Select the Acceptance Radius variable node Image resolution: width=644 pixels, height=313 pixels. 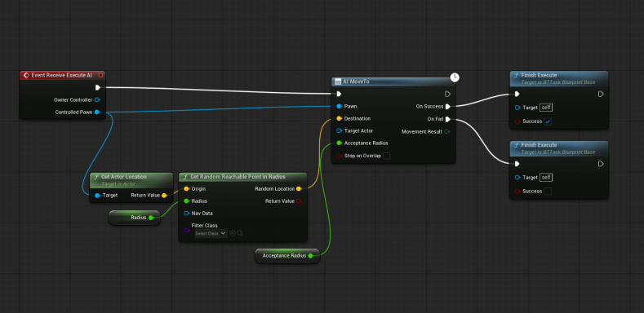(287, 256)
